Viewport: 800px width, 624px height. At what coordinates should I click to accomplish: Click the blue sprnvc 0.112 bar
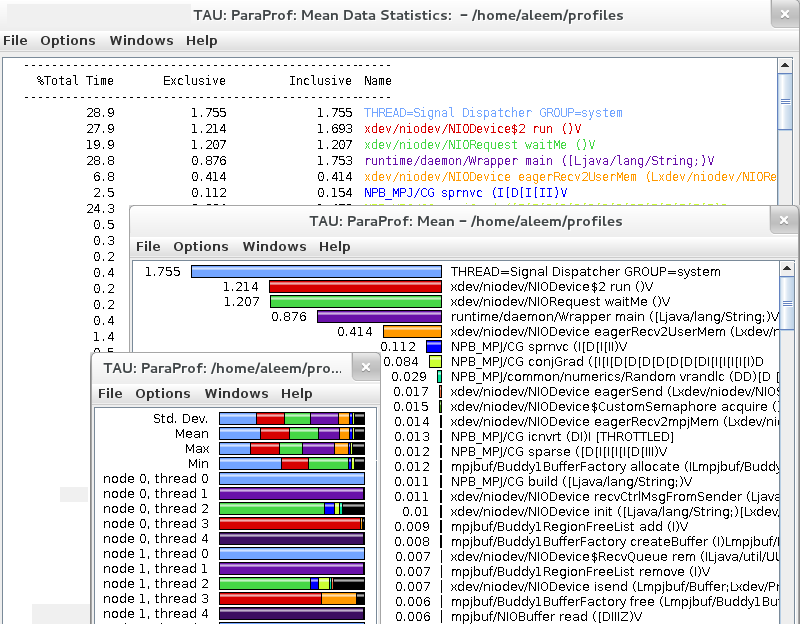[x=434, y=346]
